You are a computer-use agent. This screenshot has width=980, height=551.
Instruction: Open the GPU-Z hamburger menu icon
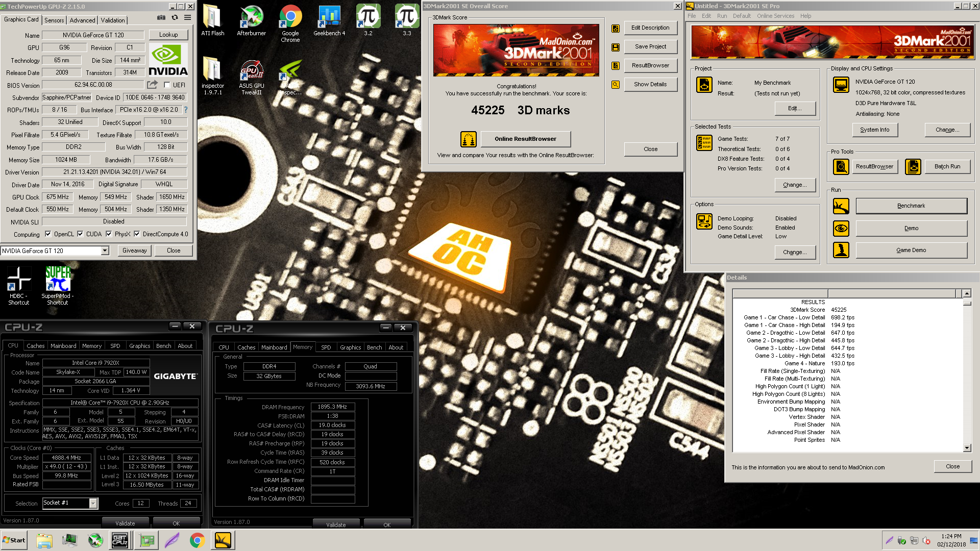188,18
